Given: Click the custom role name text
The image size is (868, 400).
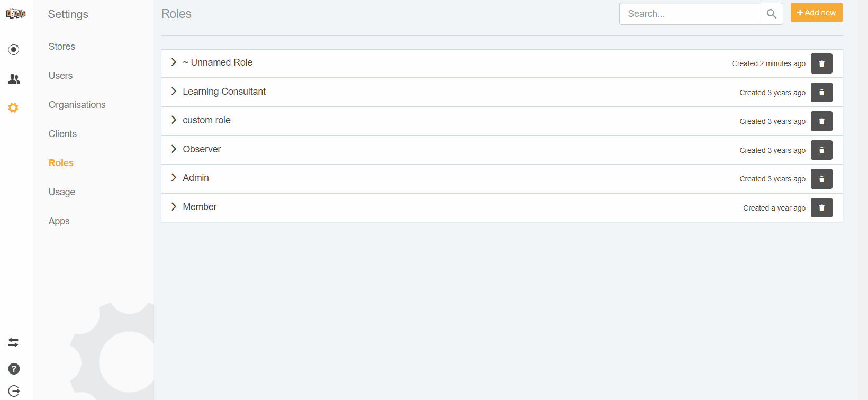Looking at the screenshot, I should pos(206,120).
